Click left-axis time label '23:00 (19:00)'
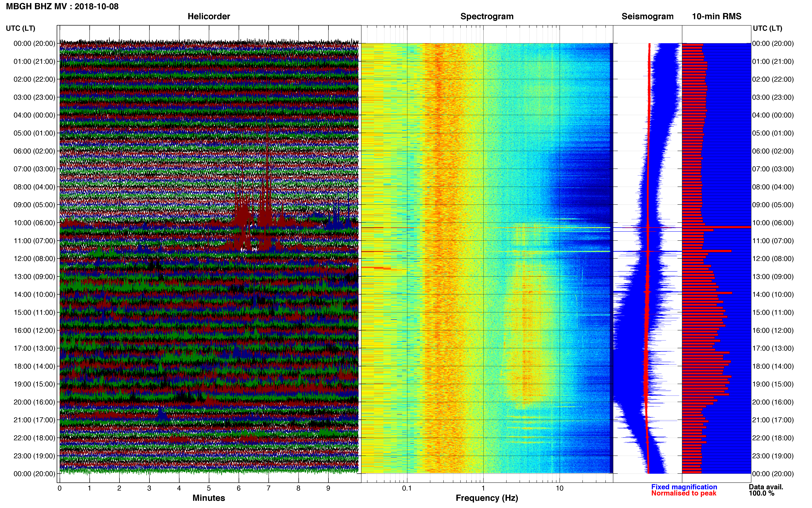The image size is (812, 508). click(x=34, y=456)
